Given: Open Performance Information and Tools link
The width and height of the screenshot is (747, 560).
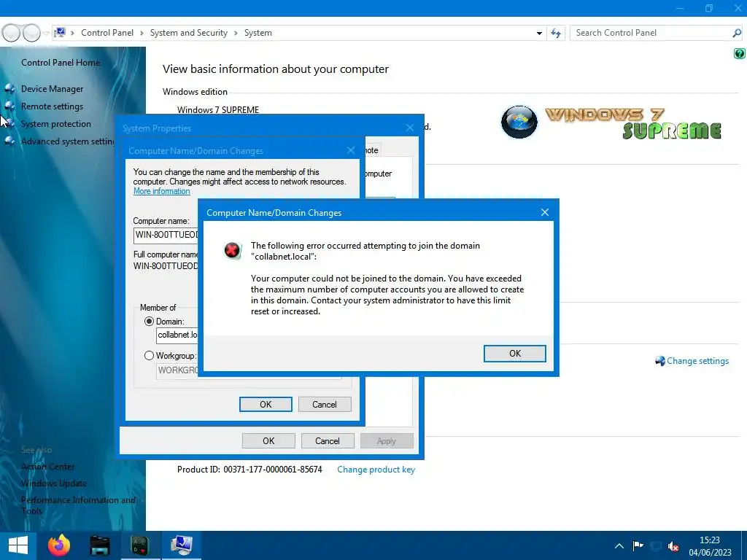Looking at the screenshot, I should [x=78, y=505].
